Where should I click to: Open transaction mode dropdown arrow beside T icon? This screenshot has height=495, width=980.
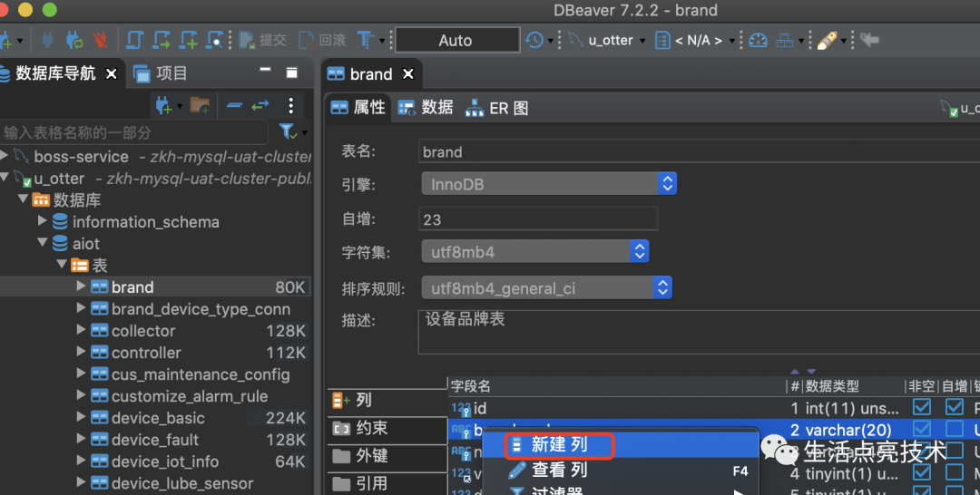coord(382,41)
